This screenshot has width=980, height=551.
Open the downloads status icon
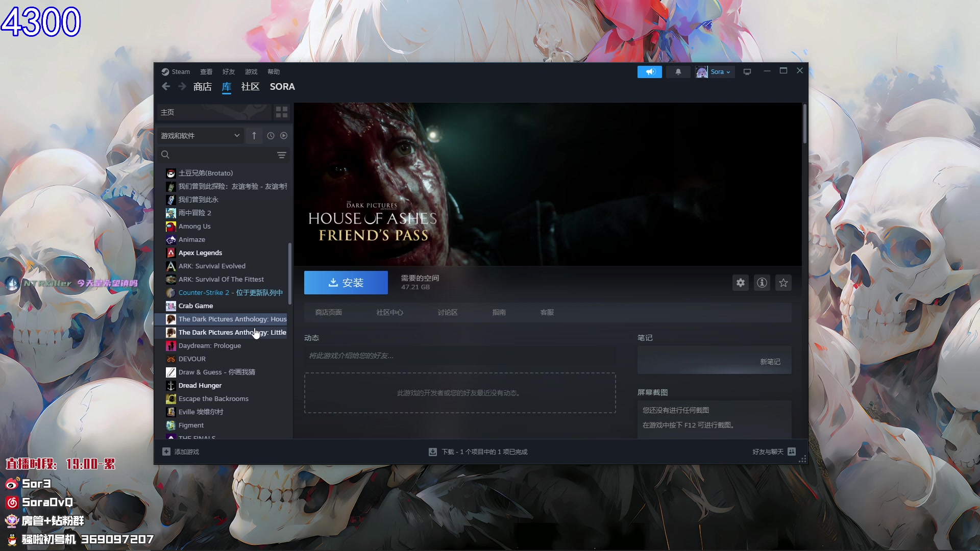433,452
